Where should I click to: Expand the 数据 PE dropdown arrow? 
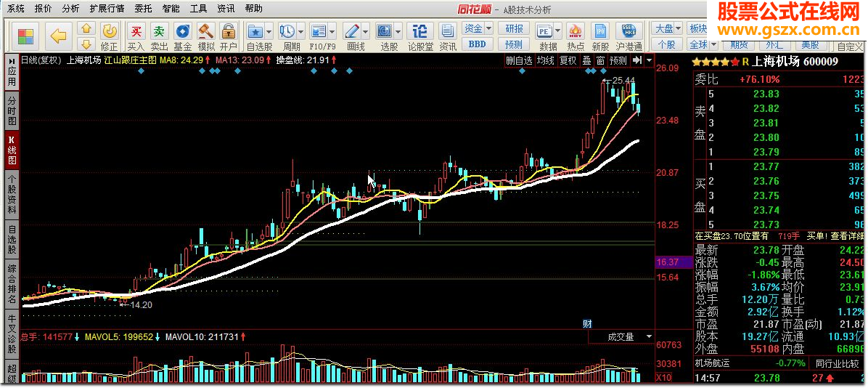pyautogui.click(x=557, y=31)
